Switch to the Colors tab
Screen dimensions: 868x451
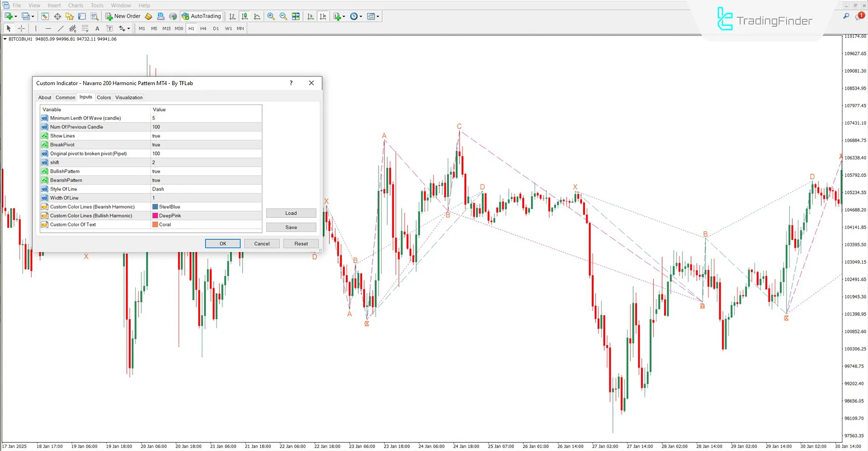click(104, 97)
